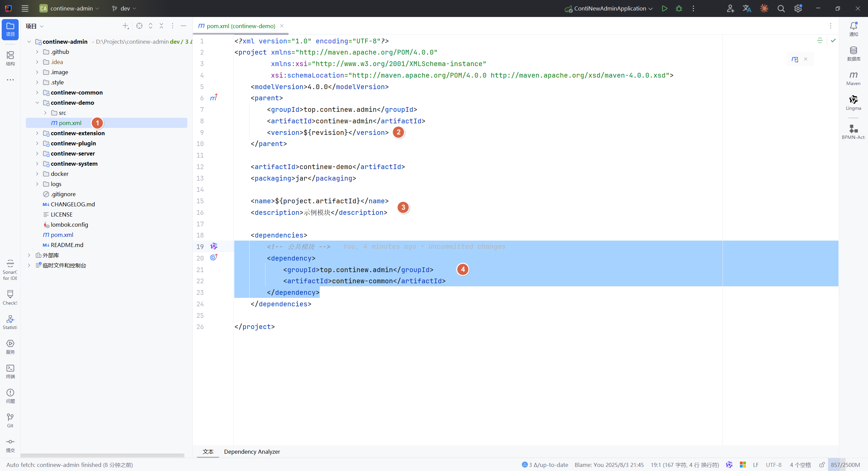Viewport: 868px width, 471px height.
Task: Switch to Dependency Analyzer tab
Action: coord(252,452)
